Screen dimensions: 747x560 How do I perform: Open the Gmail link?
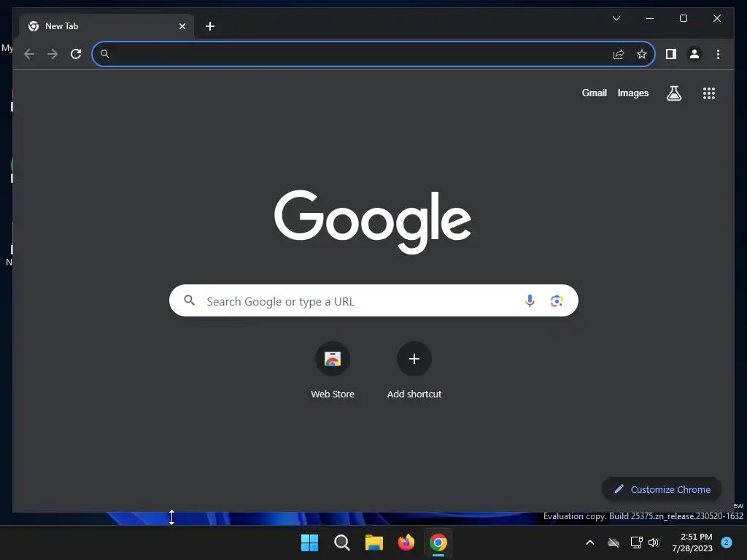pyautogui.click(x=594, y=93)
